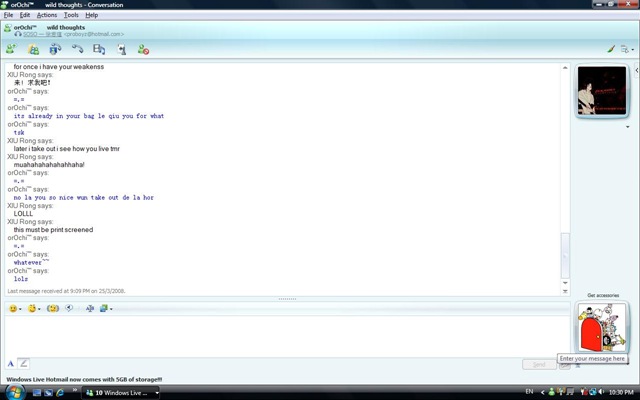
Task: Click the chat scrollbar down arrow
Action: click(x=565, y=283)
